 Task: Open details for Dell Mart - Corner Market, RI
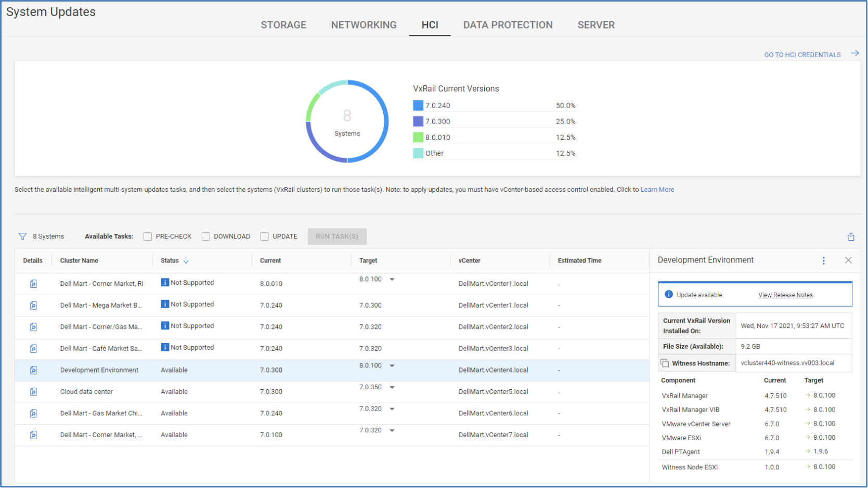point(33,284)
